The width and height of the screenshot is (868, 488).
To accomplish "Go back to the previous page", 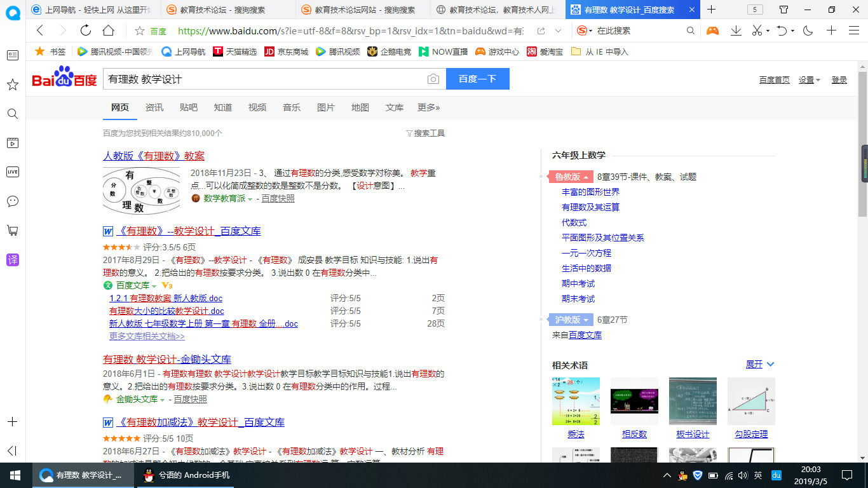I will pyautogui.click(x=40, y=30).
